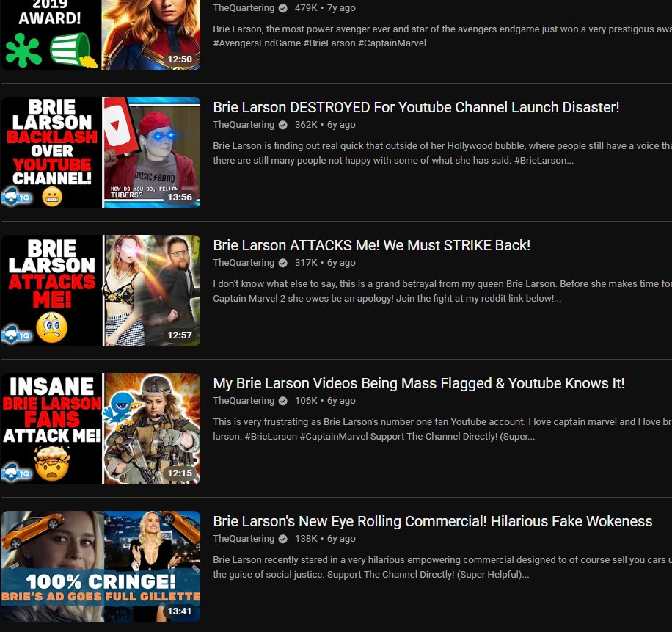Click description 'I don't know what else to say'
Image resolution: width=672 pixels, height=632 pixels.
[x=442, y=291]
